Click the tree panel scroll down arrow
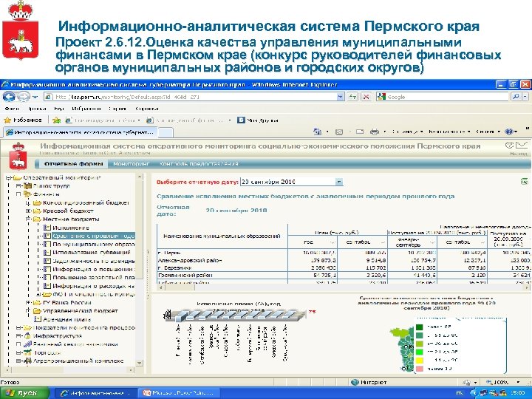The image size is (532, 399). tap(140, 363)
